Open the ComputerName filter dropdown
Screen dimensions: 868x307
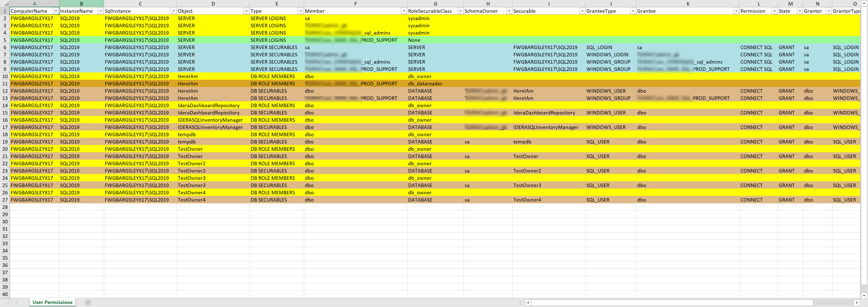[x=56, y=11]
